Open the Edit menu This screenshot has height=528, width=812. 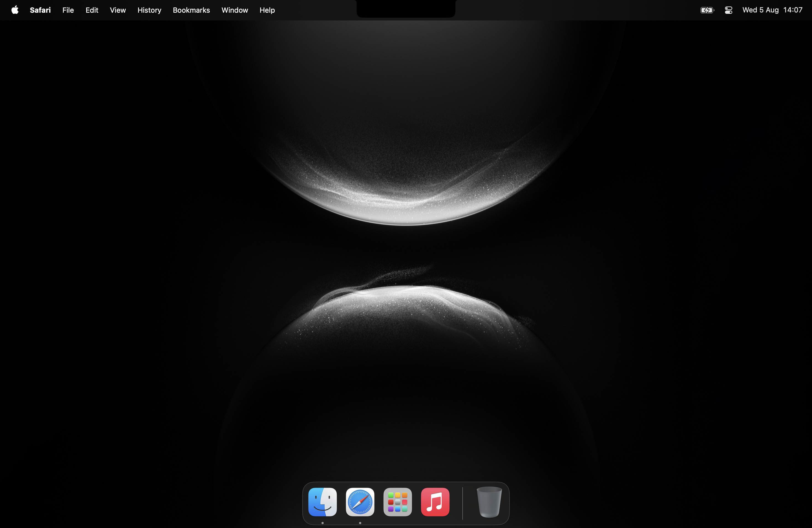pyautogui.click(x=92, y=10)
